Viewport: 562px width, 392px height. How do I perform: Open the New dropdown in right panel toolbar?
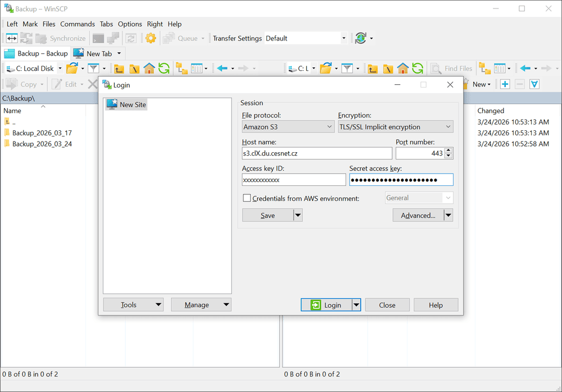click(x=482, y=85)
